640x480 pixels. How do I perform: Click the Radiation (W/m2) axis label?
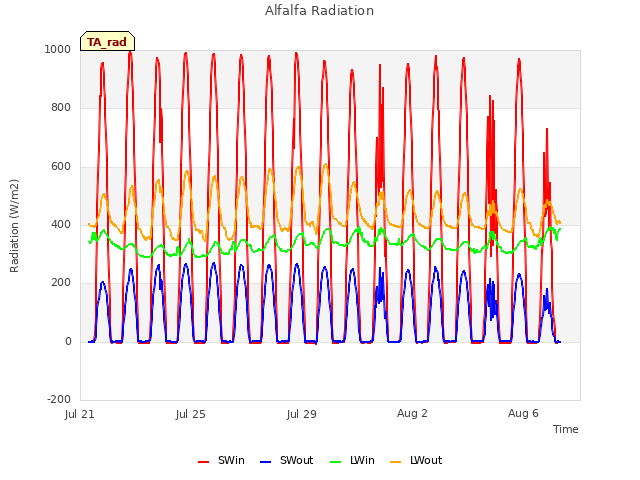14,226
